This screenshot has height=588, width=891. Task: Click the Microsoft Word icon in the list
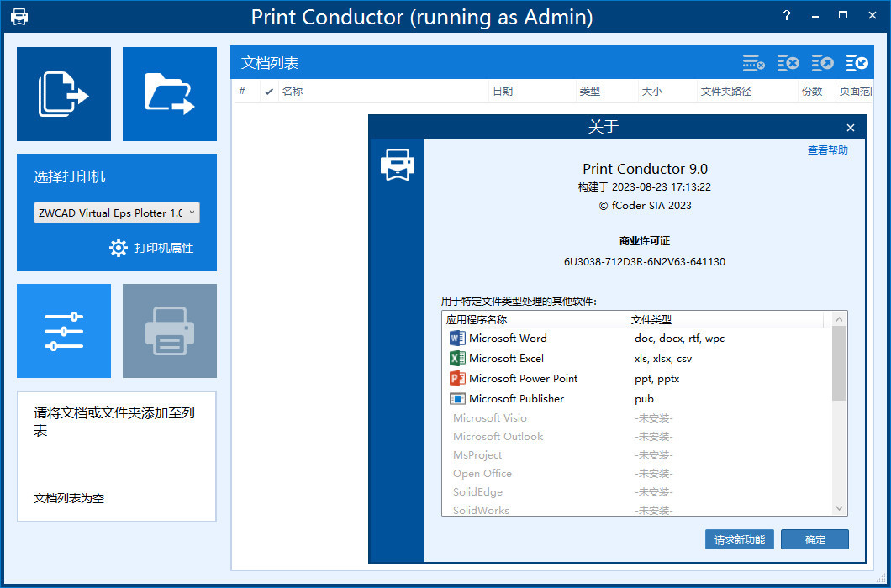point(457,338)
